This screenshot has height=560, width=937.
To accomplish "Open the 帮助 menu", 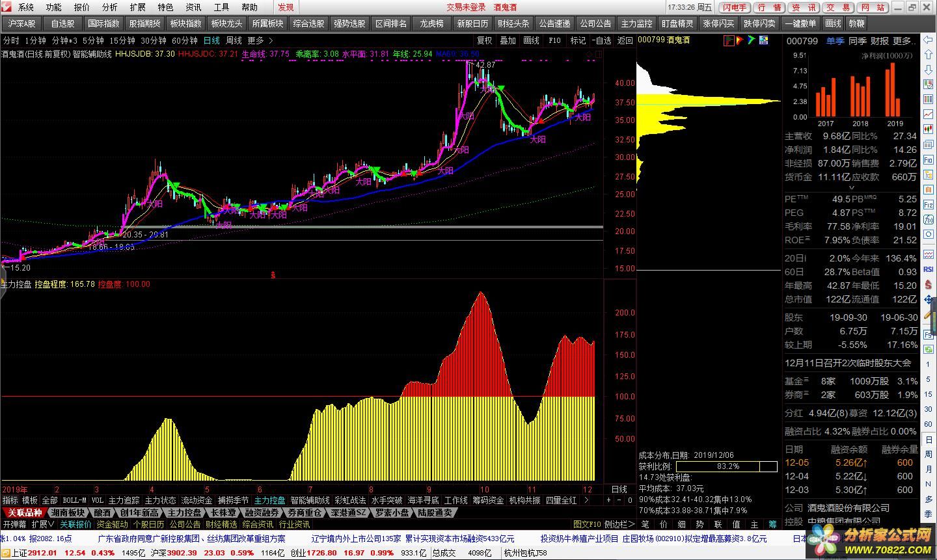I will [249, 7].
